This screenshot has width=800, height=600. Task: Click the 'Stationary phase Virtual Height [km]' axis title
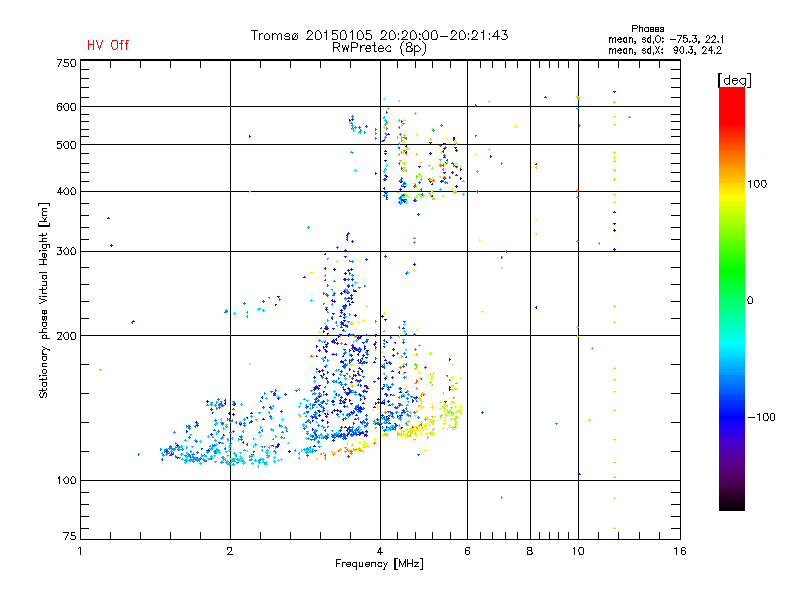(44, 300)
